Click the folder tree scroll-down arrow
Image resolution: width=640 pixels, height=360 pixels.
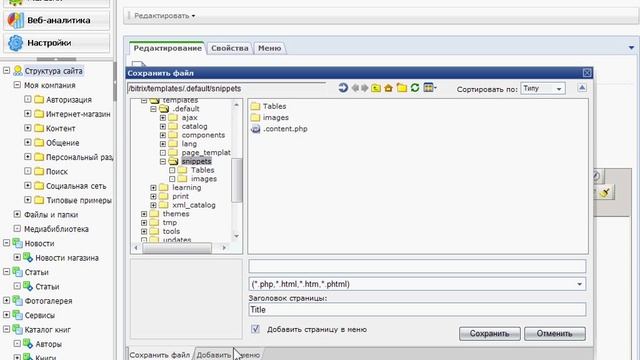(236, 236)
